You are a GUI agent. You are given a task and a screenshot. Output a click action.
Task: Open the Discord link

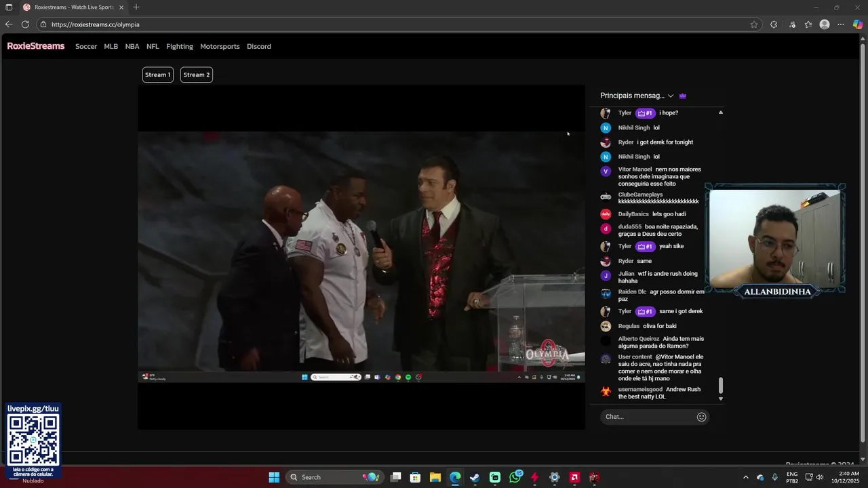click(259, 47)
